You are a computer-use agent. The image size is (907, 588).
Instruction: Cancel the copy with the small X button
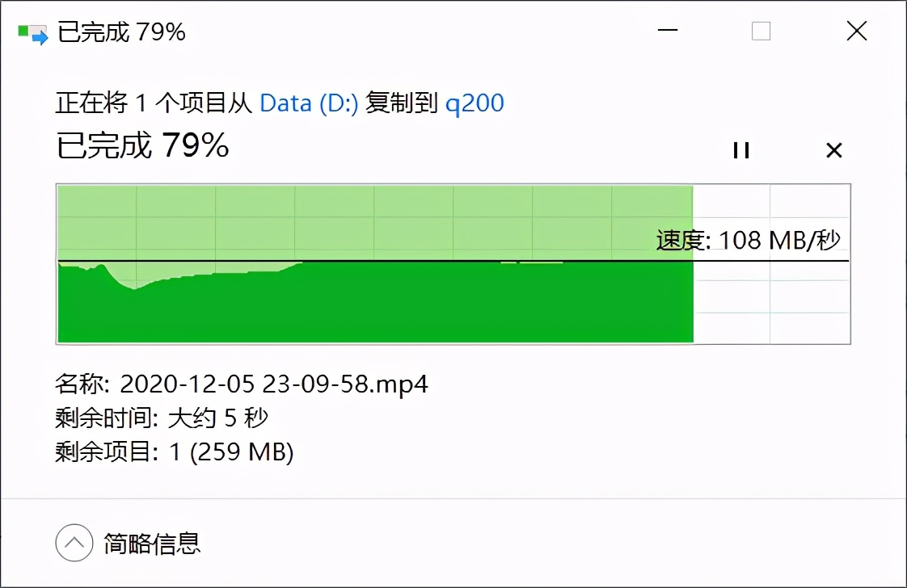(x=833, y=150)
